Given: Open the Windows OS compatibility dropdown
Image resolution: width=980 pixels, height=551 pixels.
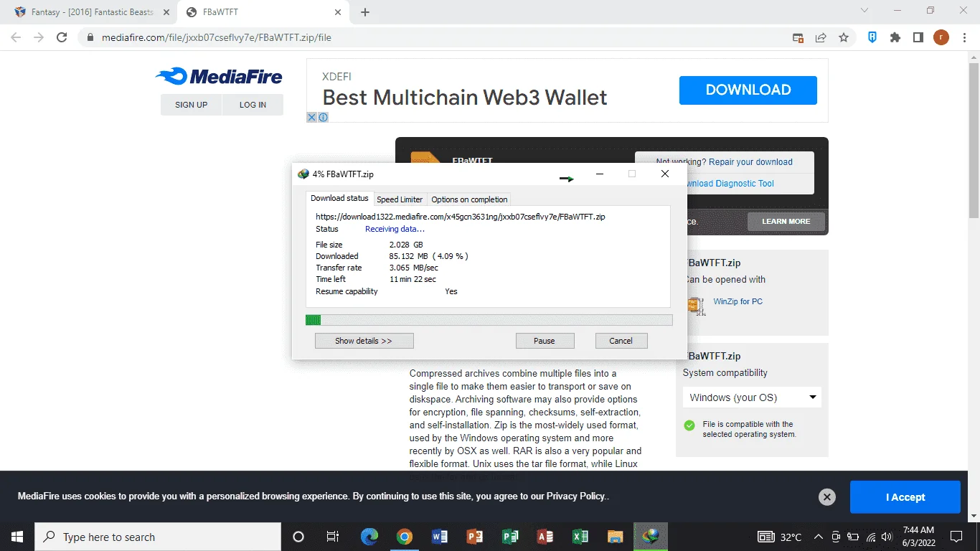Looking at the screenshot, I should pyautogui.click(x=752, y=397).
